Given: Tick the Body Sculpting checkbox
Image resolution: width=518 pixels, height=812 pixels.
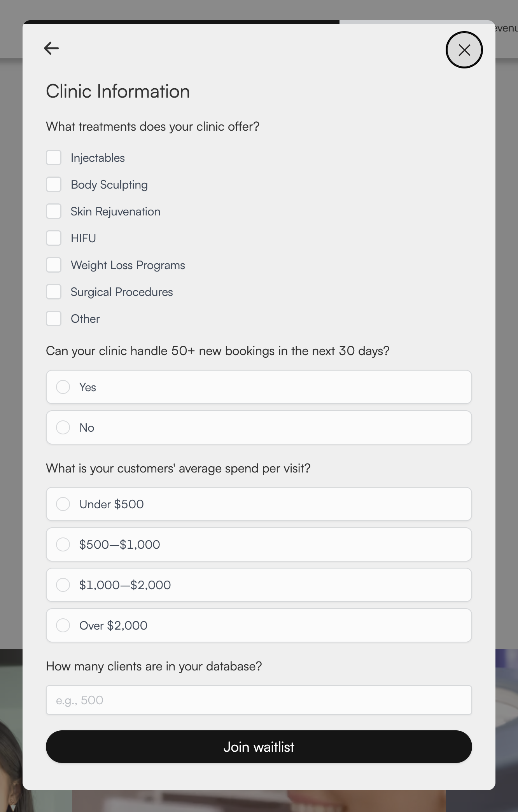Looking at the screenshot, I should tap(54, 185).
